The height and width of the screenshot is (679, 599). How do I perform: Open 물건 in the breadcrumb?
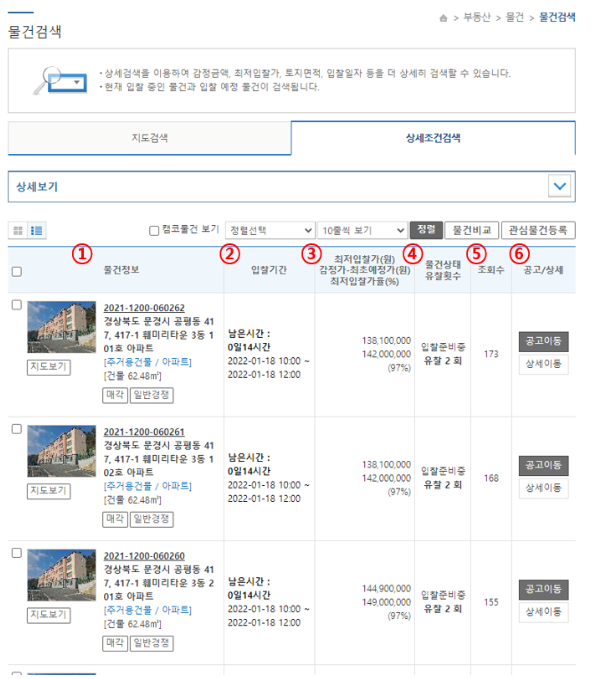tap(515, 17)
